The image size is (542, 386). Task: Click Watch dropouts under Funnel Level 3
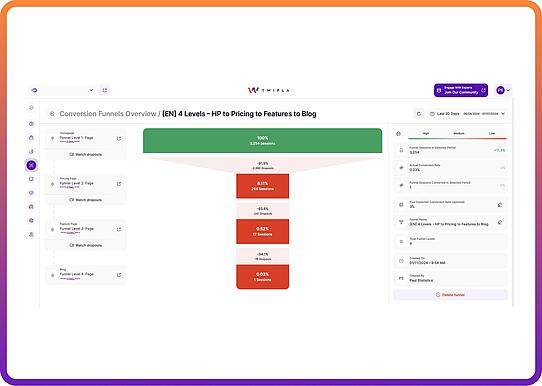pyautogui.click(x=85, y=245)
